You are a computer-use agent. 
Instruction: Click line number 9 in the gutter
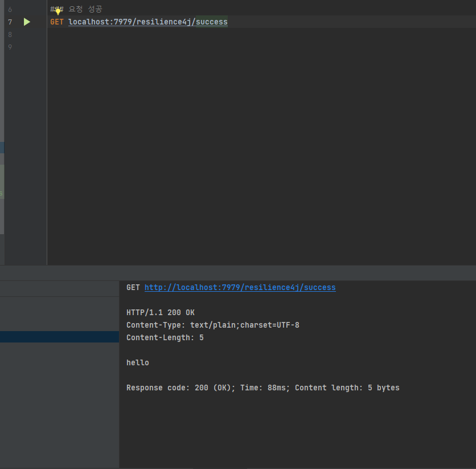click(10, 47)
